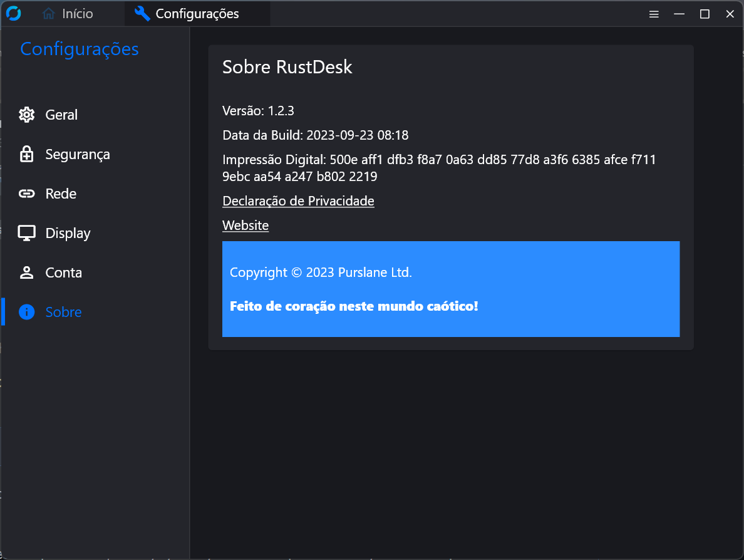Image resolution: width=744 pixels, height=560 pixels.
Task: Open the Geral settings section
Action: coord(95,115)
